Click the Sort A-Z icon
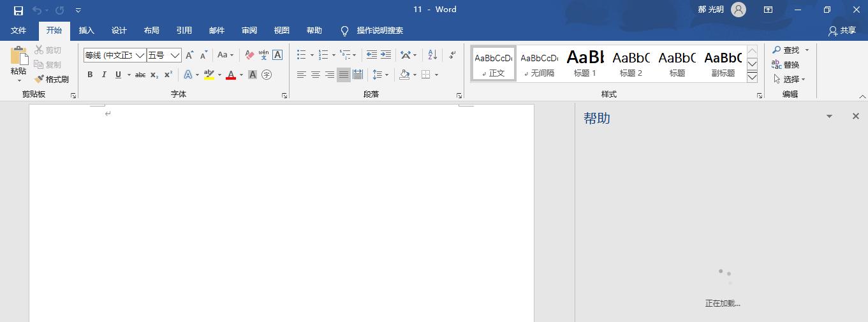 (x=432, y=55)
